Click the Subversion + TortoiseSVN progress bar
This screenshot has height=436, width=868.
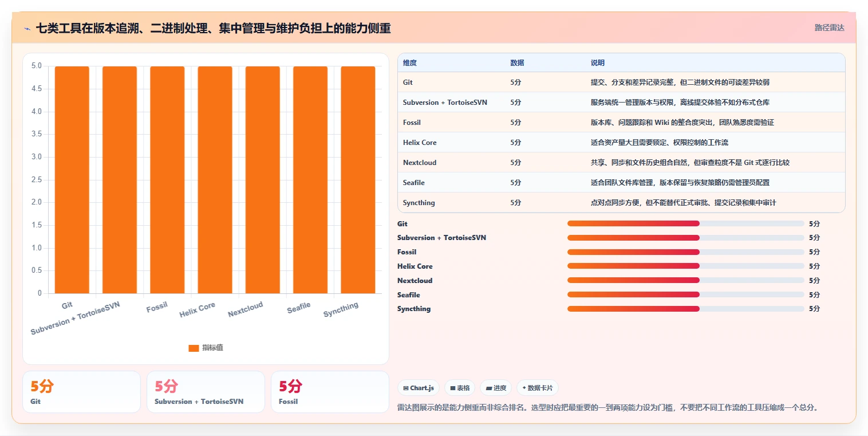pyautogui.click(x=686, y=238)
